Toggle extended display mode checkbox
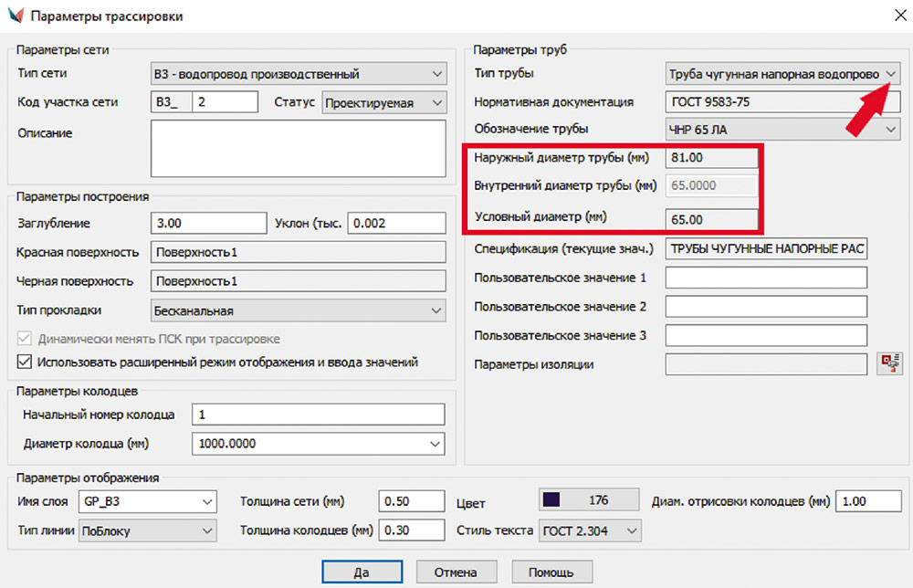 25,362
